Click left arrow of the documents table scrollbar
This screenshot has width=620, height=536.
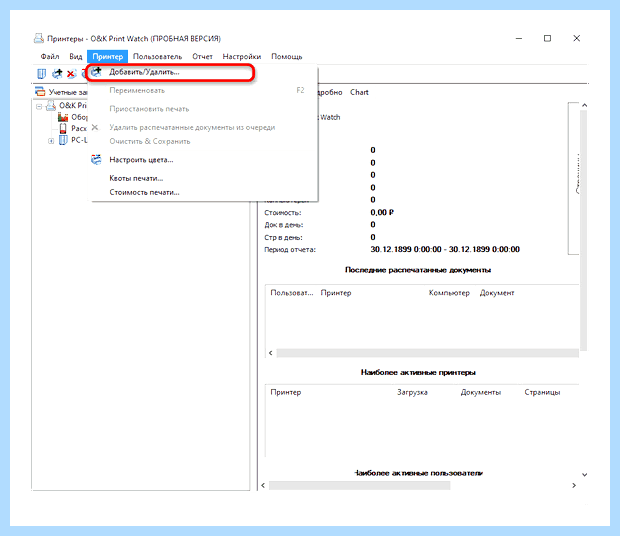pyautogui.click(x=270, y=353)
